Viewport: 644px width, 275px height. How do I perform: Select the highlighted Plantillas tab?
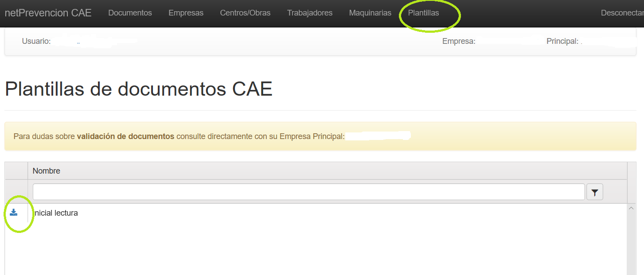coord(423,13)
